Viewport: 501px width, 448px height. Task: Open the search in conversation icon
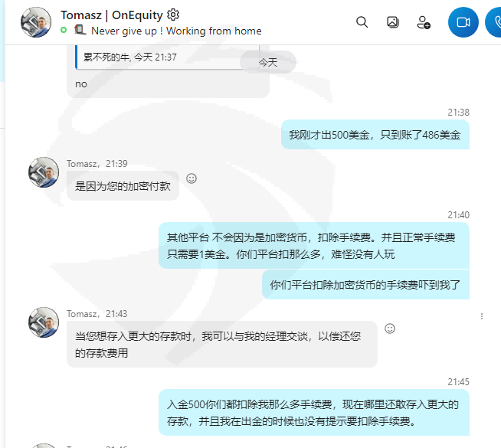click(362, 22)
